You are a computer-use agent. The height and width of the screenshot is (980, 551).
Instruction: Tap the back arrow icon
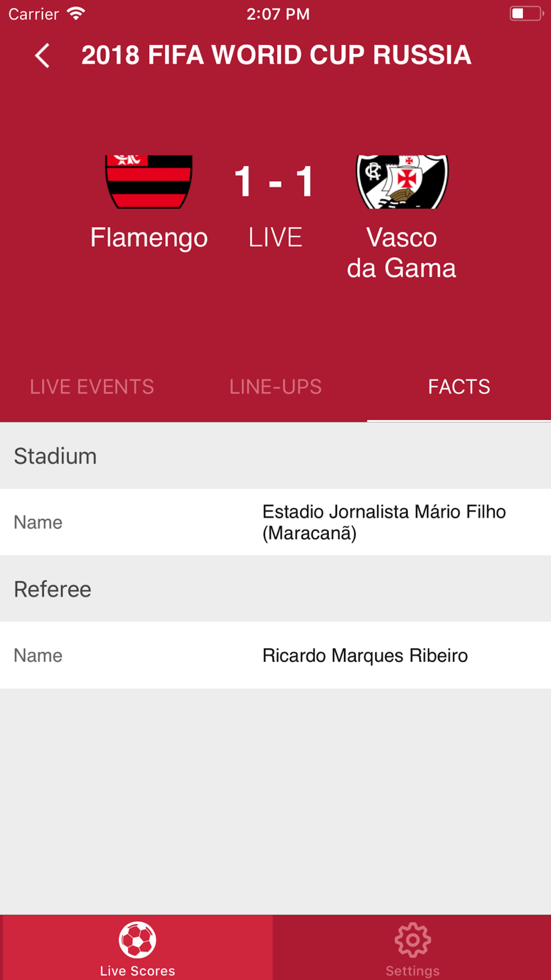coord(42,55)
